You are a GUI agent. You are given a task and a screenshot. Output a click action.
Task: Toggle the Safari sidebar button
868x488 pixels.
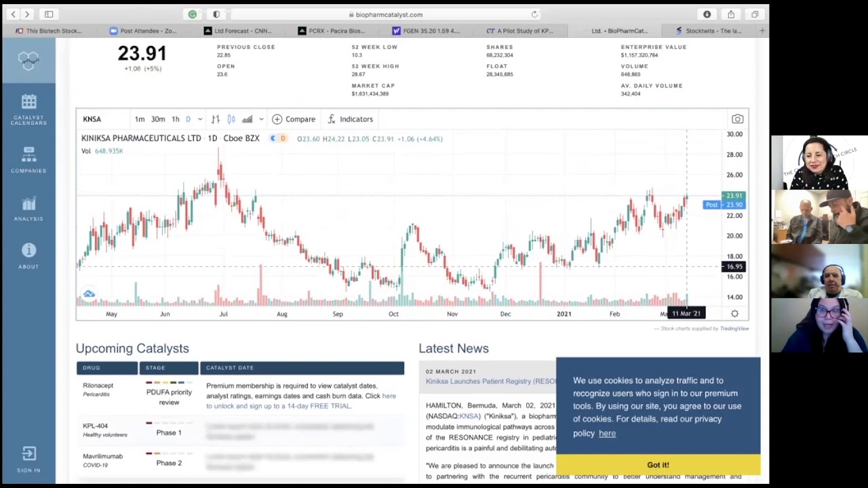point(49,14)
